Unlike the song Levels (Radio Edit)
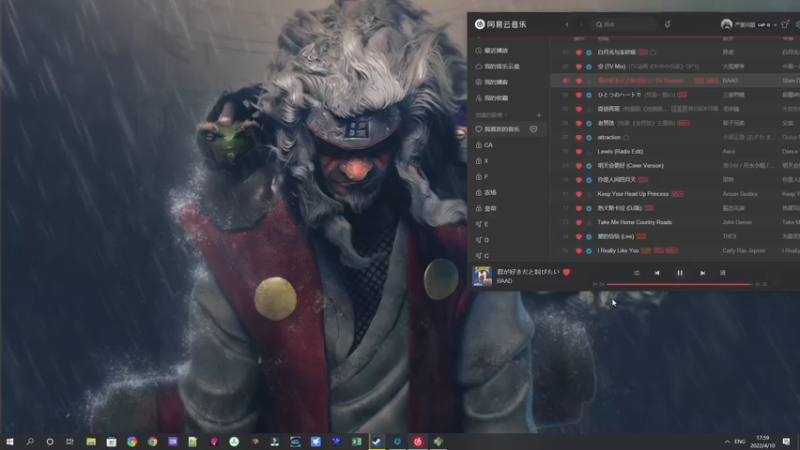This screenshot has width=800, height=450. click(x=579, y=152)
